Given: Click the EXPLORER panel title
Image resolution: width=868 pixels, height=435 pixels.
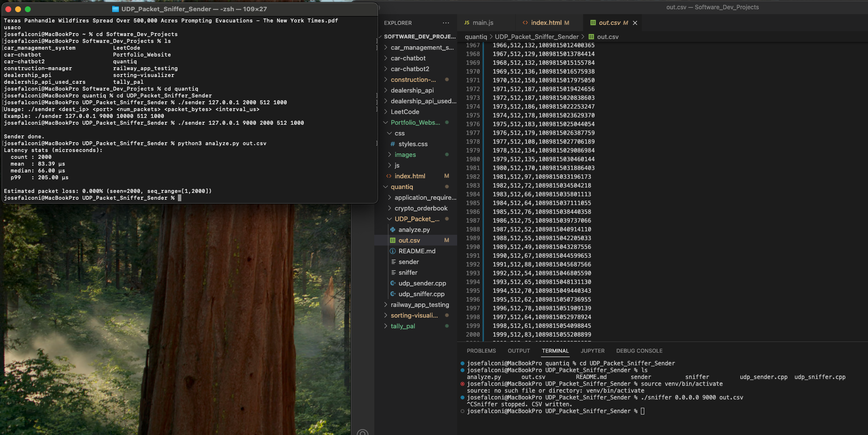Looking at the screenshot, I should pos(398,23).
